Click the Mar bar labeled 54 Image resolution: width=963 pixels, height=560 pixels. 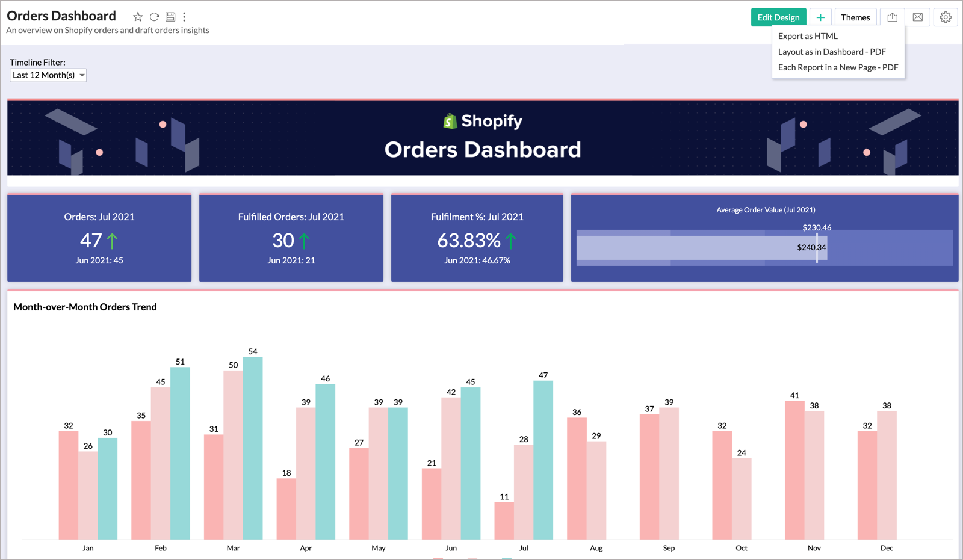click(253, 448)
